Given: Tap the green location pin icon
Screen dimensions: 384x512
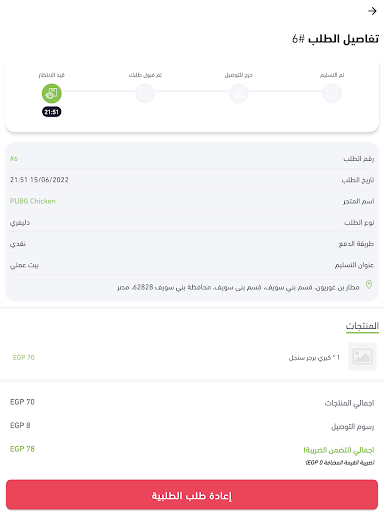Looking at the screenshot, I should 369,285.
